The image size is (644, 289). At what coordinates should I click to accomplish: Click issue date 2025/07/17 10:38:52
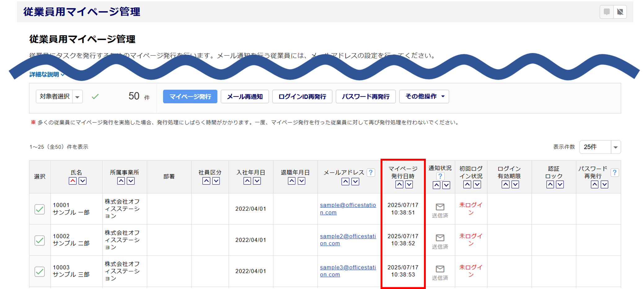pyautogui.click(x=403, y=240)
